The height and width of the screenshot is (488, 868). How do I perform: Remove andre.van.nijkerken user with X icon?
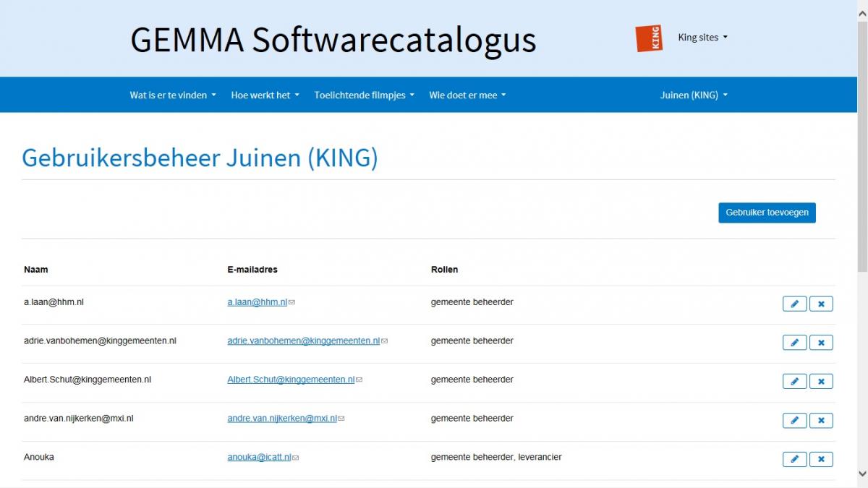(x=821, y=420)
